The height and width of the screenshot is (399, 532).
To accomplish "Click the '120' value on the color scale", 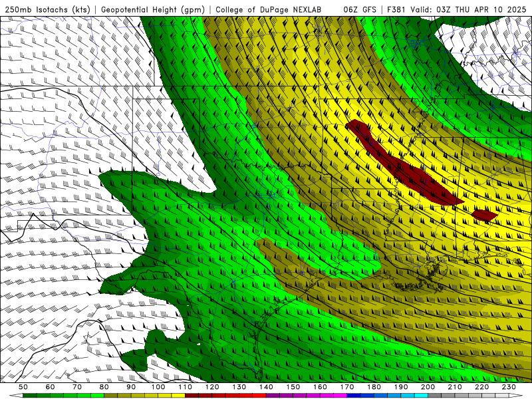I will (x=212, y=387).
